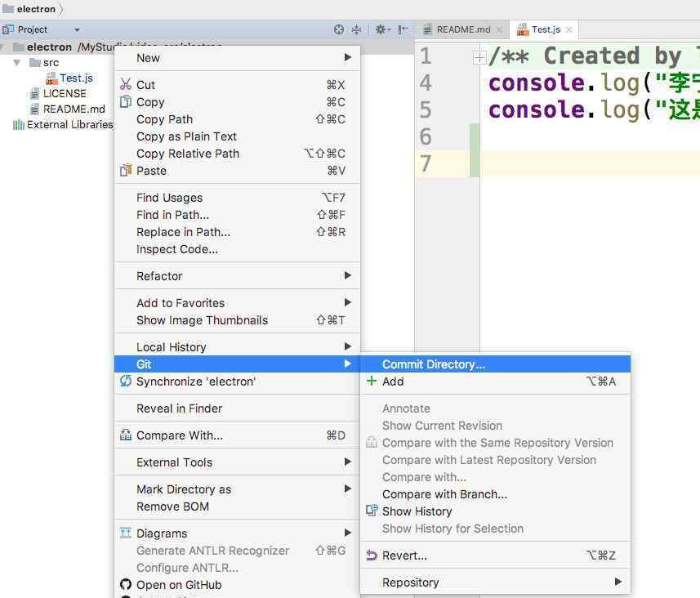The width and height of the screenshot is (700, 598).
Task: Click the src folder icon
Action: point(35,62)
